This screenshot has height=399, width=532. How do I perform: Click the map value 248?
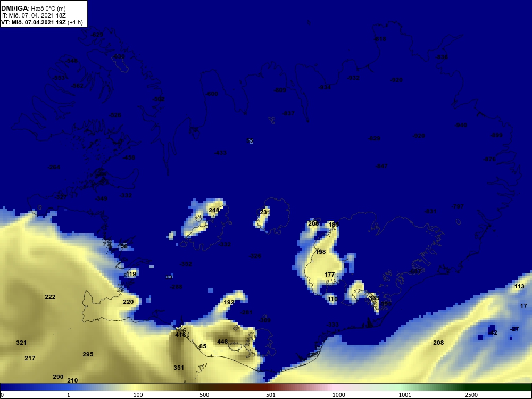(214, 210)
